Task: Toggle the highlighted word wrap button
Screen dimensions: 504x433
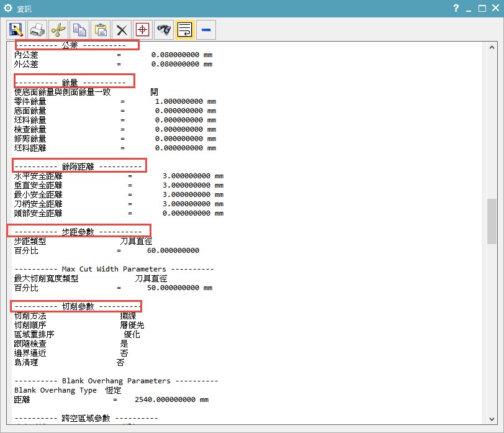Action: coord(185,30)
